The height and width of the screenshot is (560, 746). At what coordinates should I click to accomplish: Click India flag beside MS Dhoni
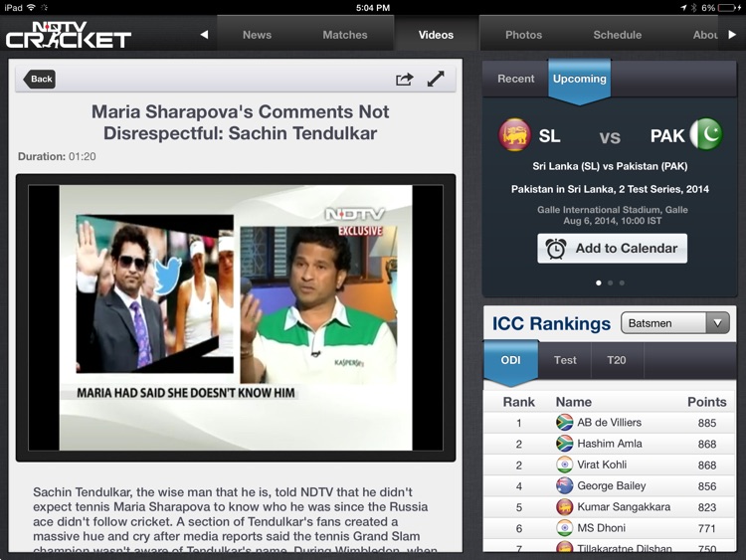(x=564, y=528)
